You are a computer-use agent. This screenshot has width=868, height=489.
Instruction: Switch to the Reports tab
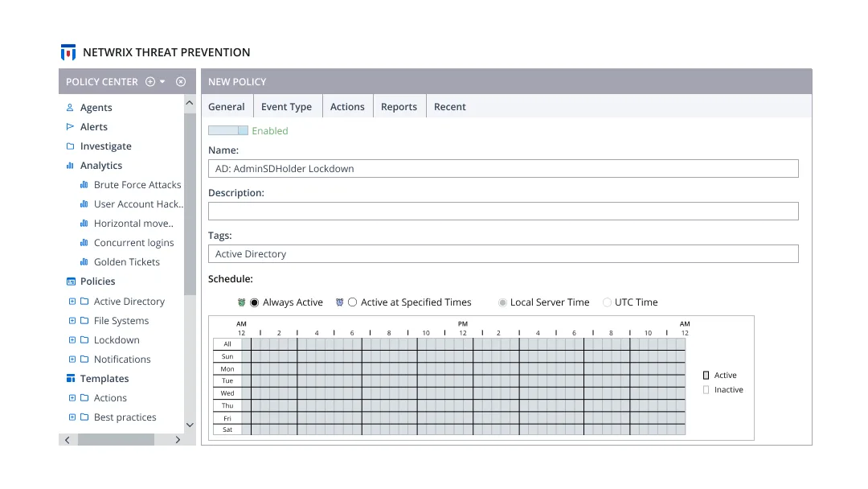tap(399, 106)
